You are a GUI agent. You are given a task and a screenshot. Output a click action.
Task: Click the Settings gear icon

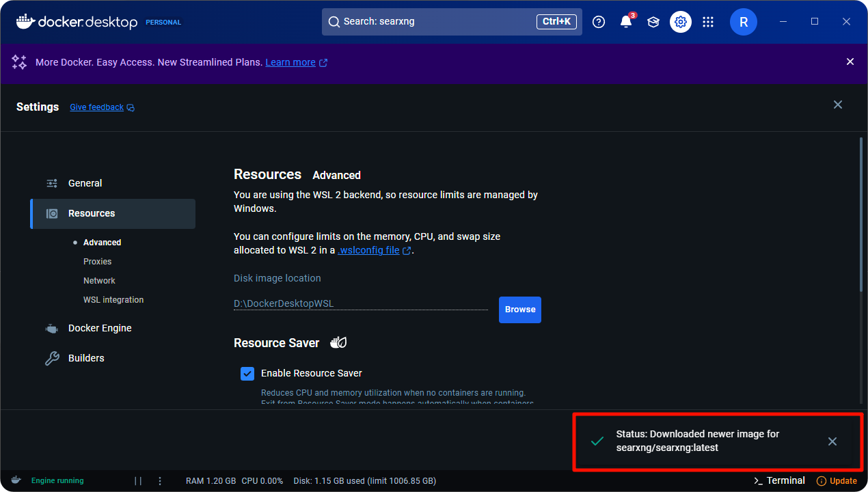[681, 22]
